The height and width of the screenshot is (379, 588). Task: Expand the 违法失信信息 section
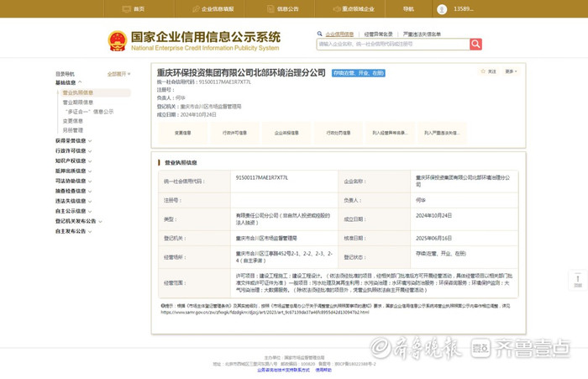click(x=74, y=201)
